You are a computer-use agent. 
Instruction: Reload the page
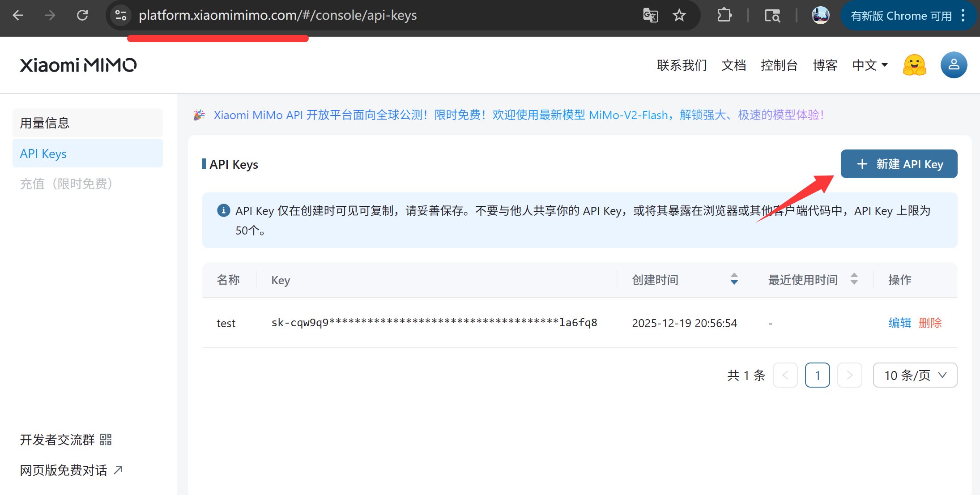point(82,16)
